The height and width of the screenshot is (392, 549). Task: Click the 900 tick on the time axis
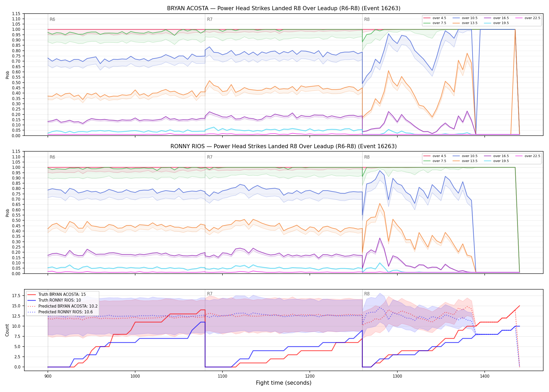pos(48,376)
